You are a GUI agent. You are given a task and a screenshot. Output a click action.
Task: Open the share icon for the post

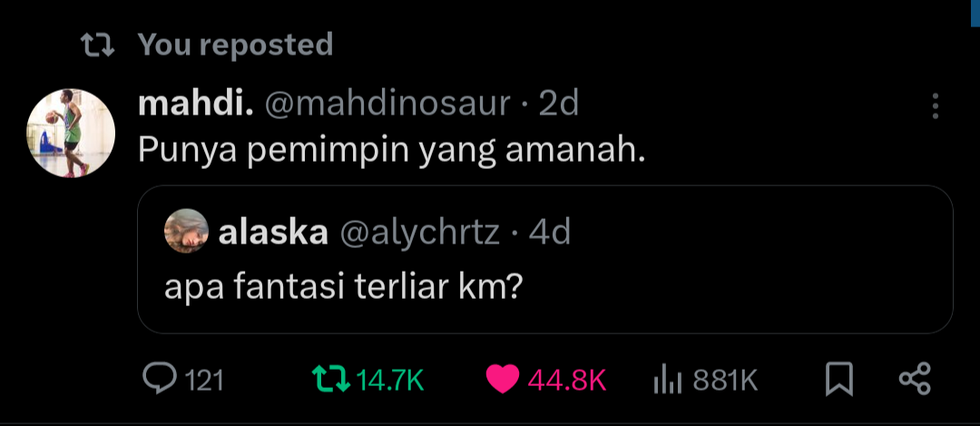[915, 379]
